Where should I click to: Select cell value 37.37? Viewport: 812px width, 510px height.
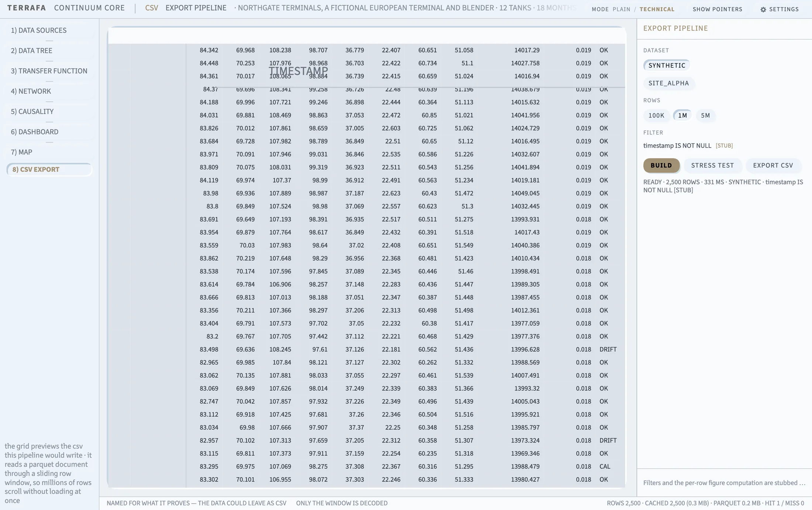tap(356, 427)
